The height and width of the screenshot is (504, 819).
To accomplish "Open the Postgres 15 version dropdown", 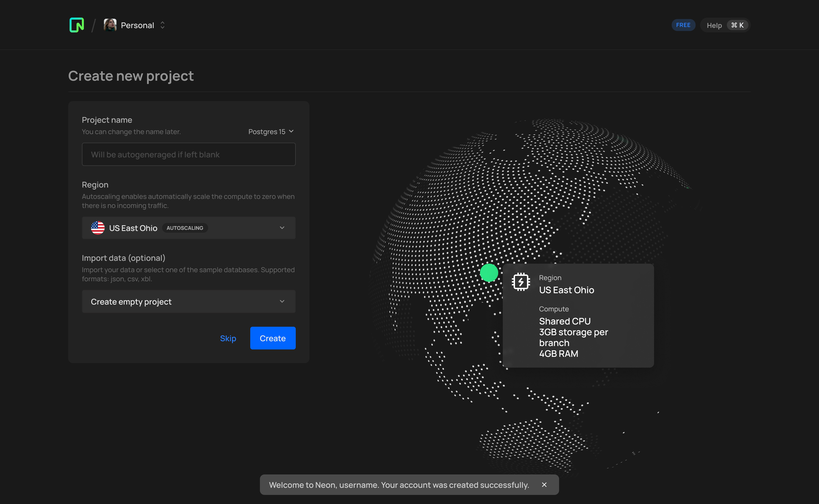I will coord(270,131).
